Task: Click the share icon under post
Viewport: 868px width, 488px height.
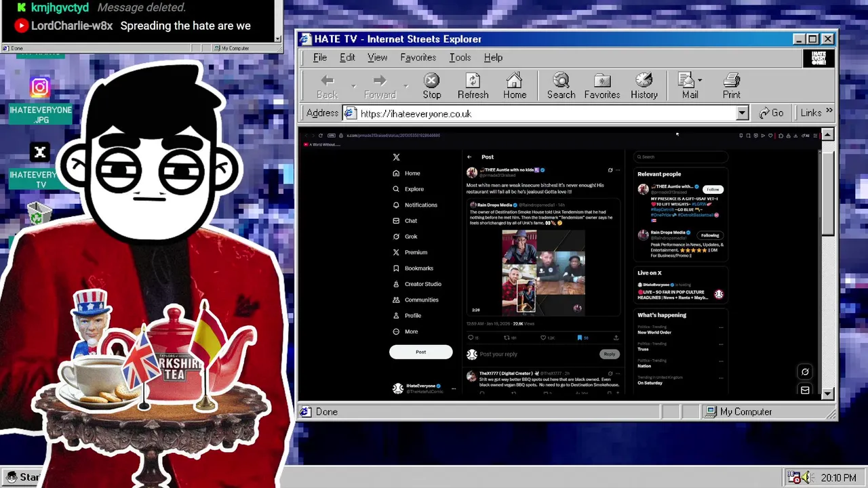Action: [616, 338]
